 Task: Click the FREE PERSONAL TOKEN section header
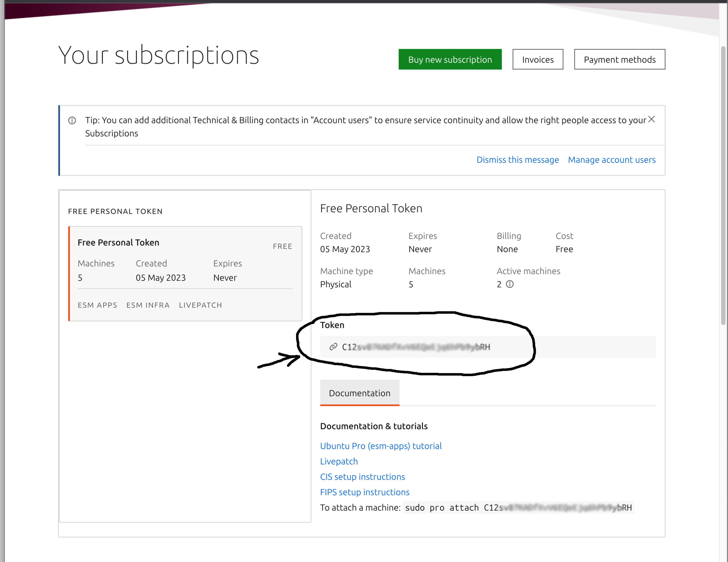click(115, 211)
